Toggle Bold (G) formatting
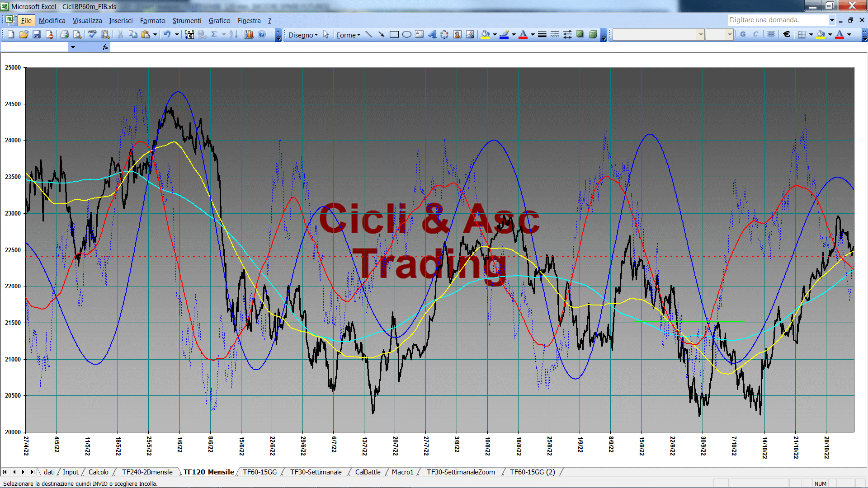The image size is (868, 488). click(x=743, y=34)
